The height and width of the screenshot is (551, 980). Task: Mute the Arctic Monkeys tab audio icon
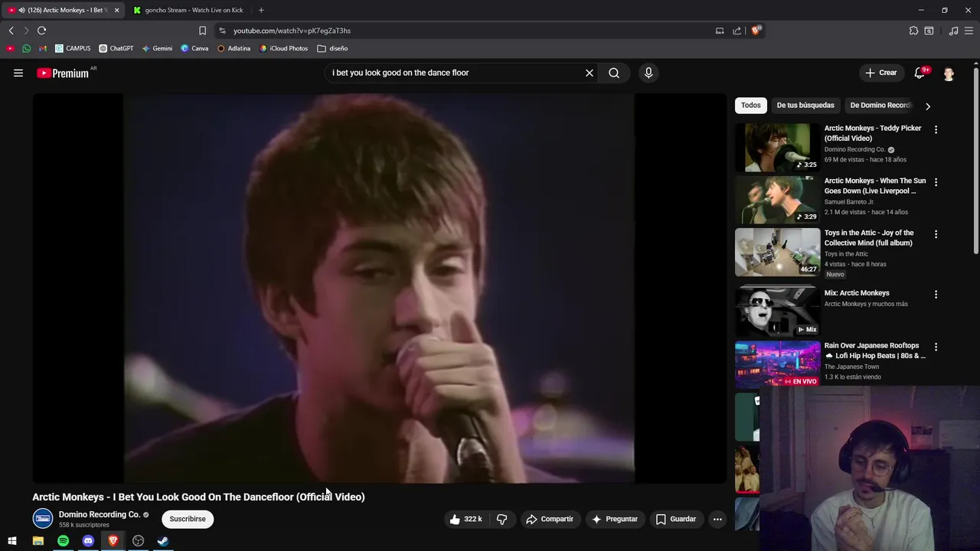coord(21,10)
